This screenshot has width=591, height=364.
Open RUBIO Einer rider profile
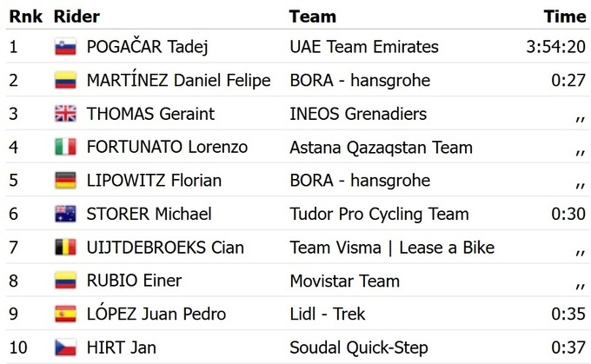pos(134,281)
